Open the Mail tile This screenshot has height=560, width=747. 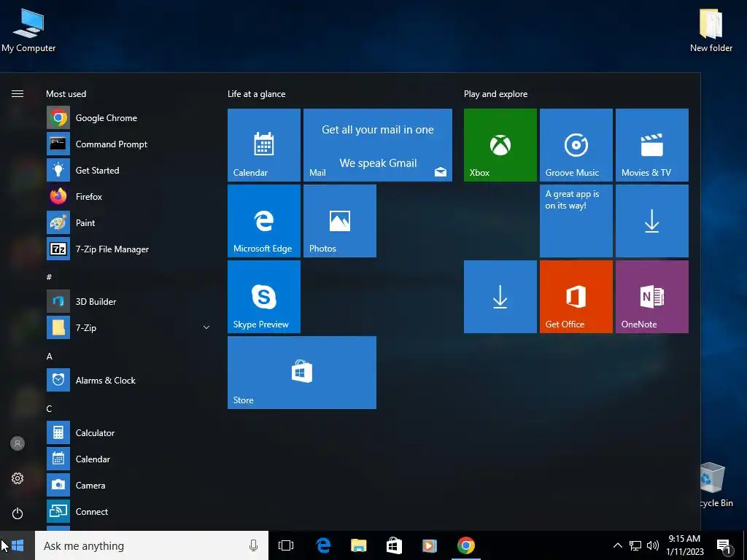click(x=378, y=145)
